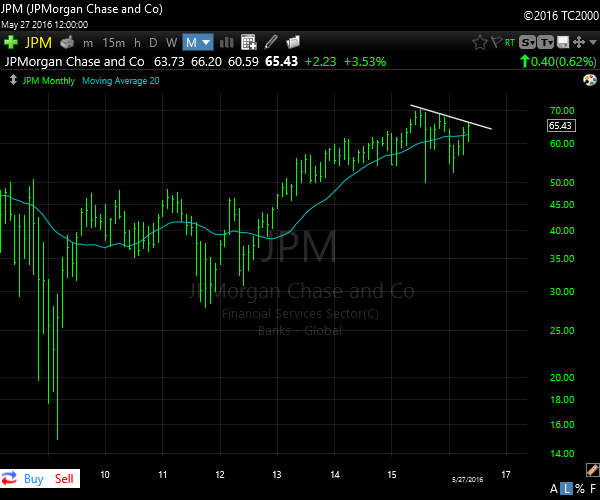Select the Monthly 'M' timeframe
Screen dimensions: 600x500
point(191,42)
